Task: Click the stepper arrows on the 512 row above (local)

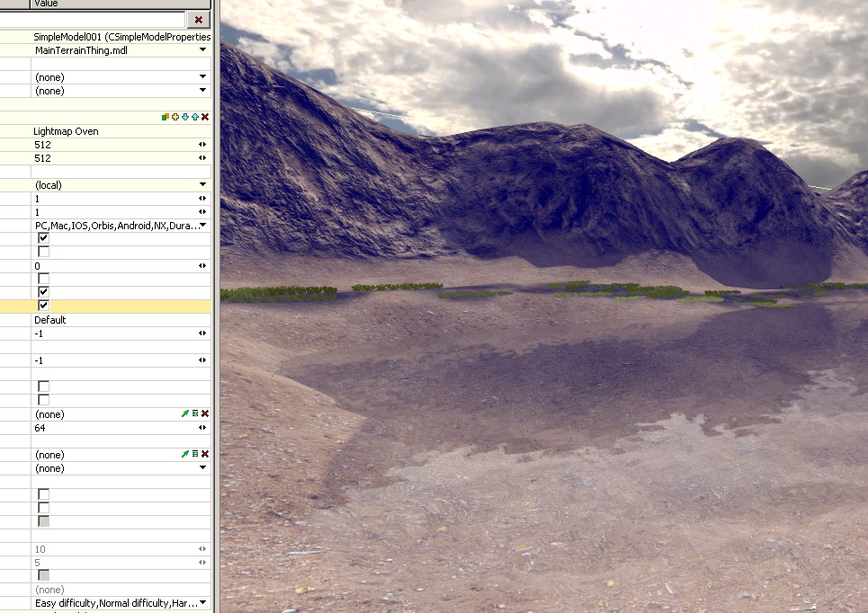Action: click(x=202, y=158)
